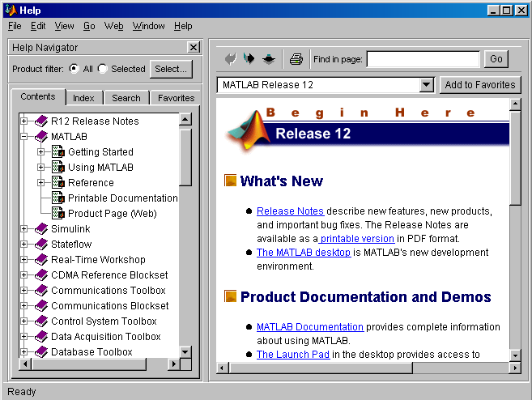The height and width of the screenshot is (400, 532).
Task: Click the Reload page toolbar icon
Action: (269, 59)
